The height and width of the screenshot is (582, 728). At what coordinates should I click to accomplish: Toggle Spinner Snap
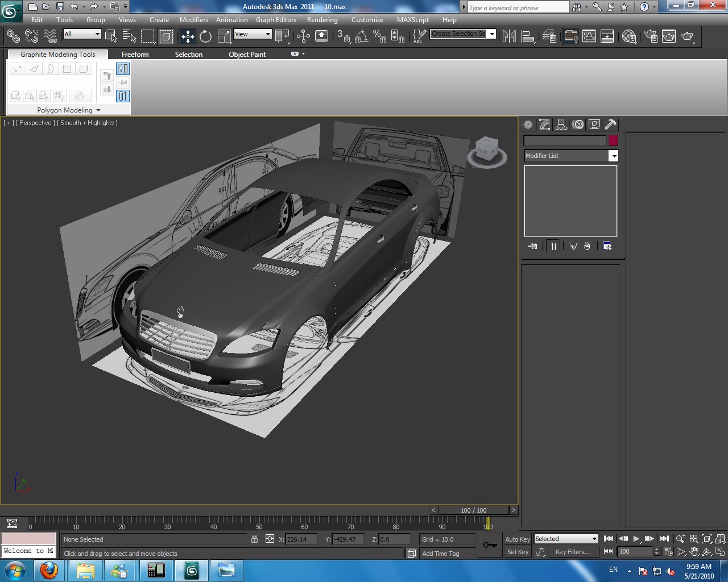(398, 36)
